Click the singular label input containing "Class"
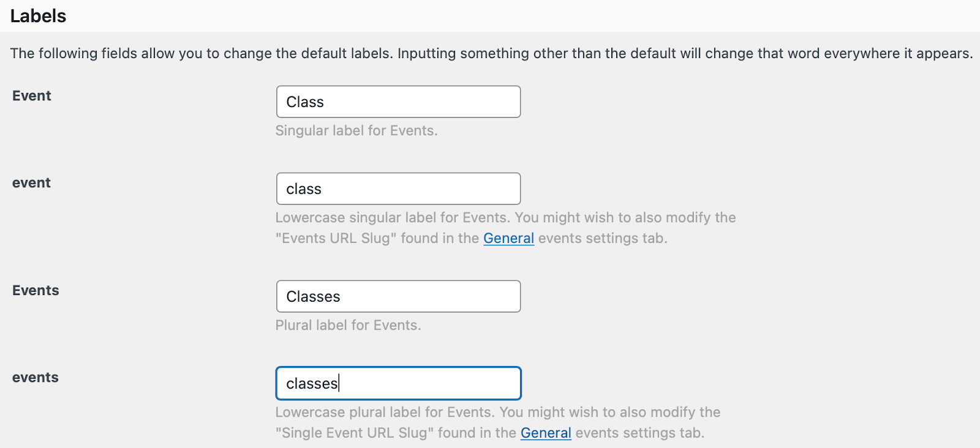980x448 pixels. pyautogui.click(x=398, y=102)
